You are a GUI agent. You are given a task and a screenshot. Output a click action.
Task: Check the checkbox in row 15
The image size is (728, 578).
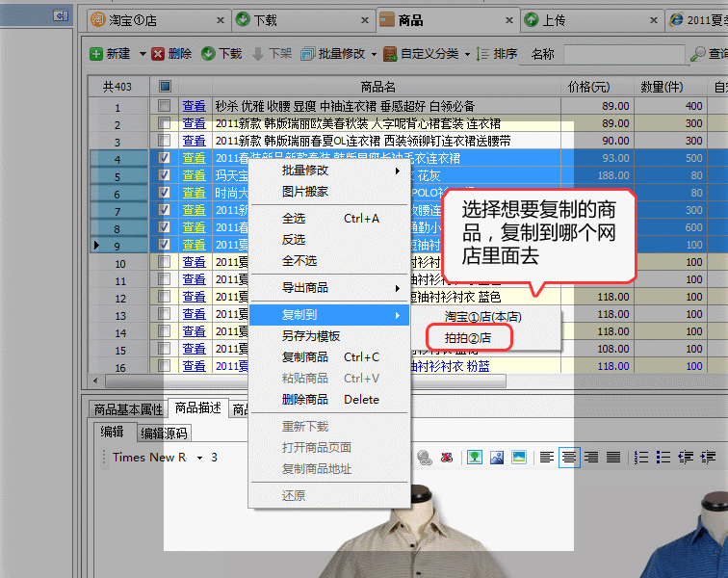coord(164,349)
